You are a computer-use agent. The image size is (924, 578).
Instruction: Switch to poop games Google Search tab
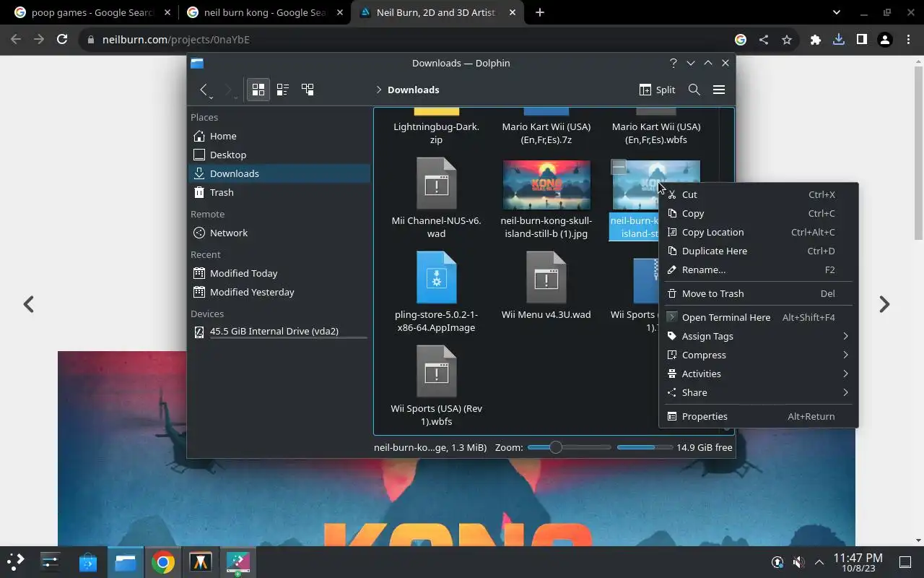point(92,12)
